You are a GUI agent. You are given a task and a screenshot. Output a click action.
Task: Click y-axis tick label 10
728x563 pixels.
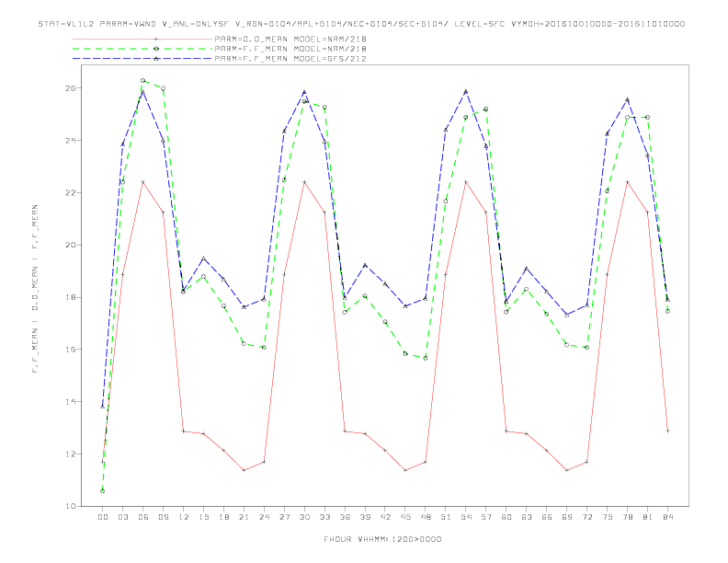pyautogui.click(x=71, y=506)
